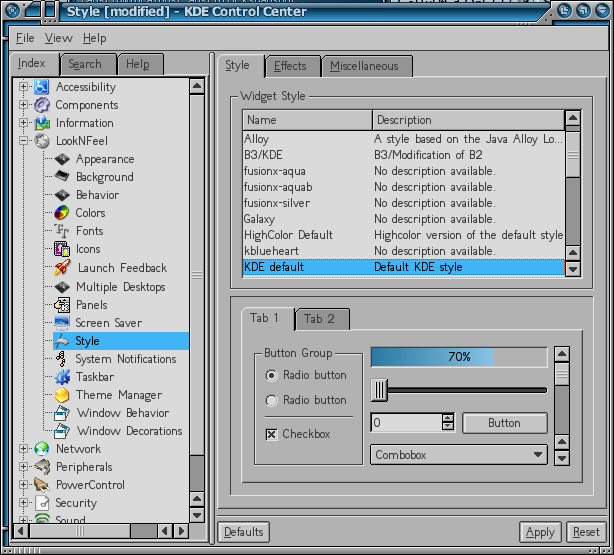Click the 70% progress bar
The width and height of the screenshot is (614, 555).
point(459,357)
